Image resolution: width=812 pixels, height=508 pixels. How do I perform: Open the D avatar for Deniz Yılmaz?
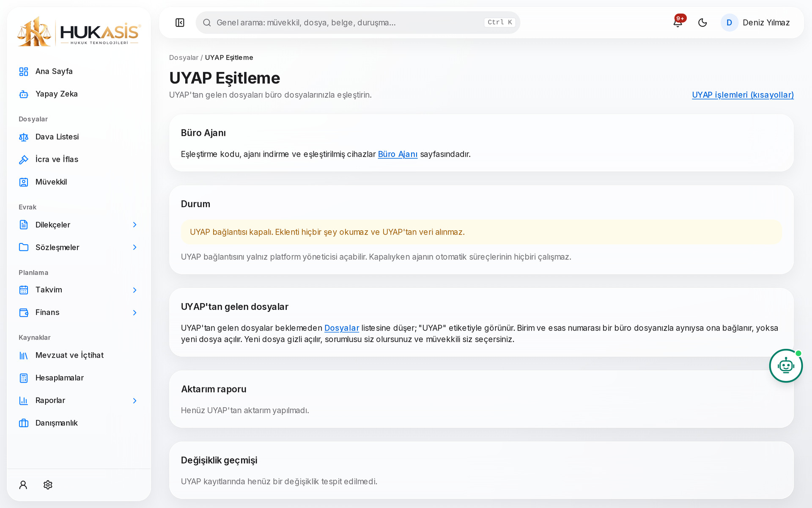pyautogui.click(x=729, y=22)
